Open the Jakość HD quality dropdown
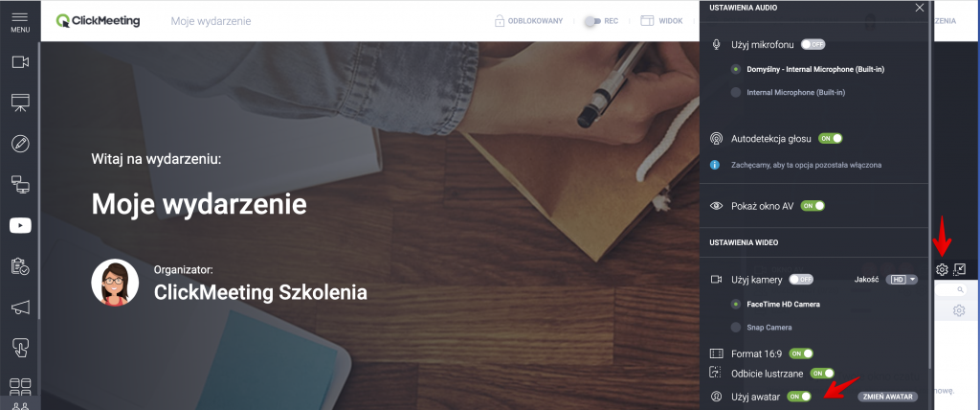980x410 pixels. [x=902, y=279]
